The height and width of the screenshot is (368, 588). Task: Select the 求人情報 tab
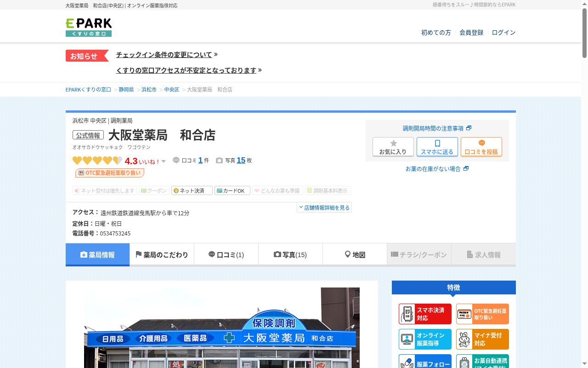click(x=484, y=254)
